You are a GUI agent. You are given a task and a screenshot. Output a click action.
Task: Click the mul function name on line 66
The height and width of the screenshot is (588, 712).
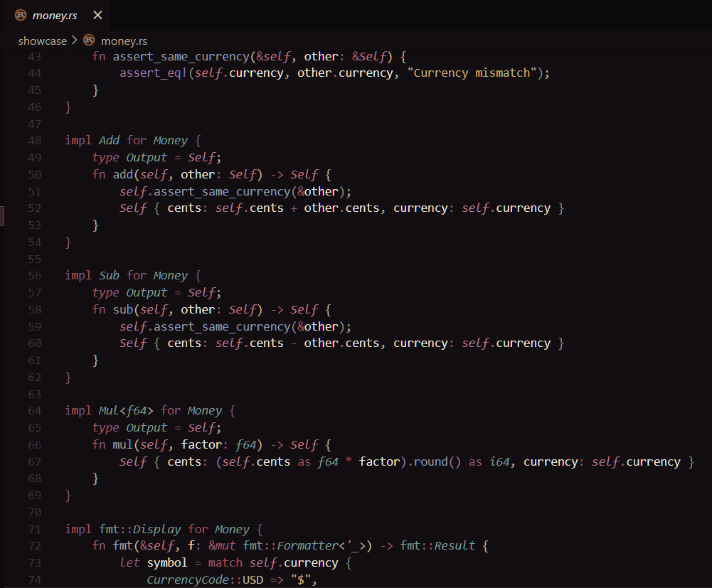123,445
